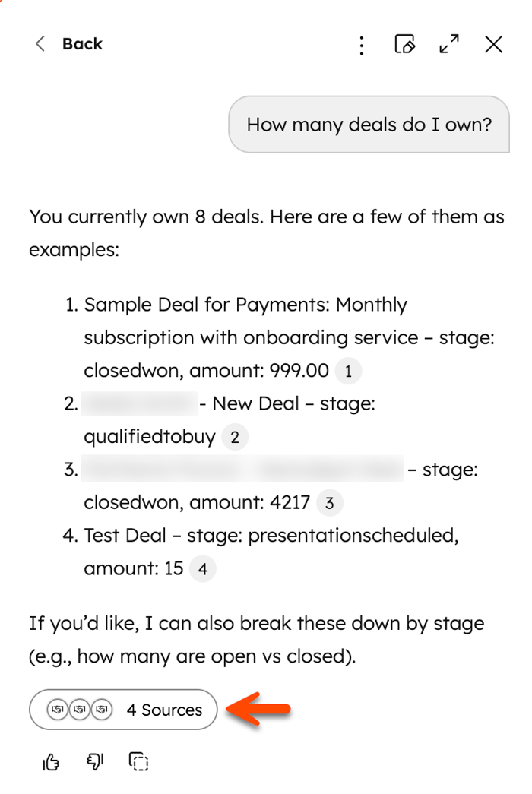Open citation 2 for New Deal
The width and height of the screenshot is (532, 794).
pos(235,437)
